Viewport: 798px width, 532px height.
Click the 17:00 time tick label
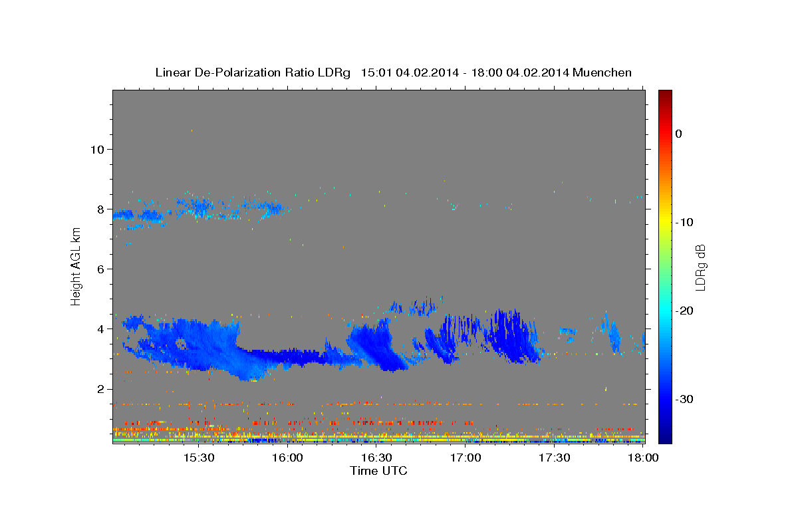coord(466,458)
